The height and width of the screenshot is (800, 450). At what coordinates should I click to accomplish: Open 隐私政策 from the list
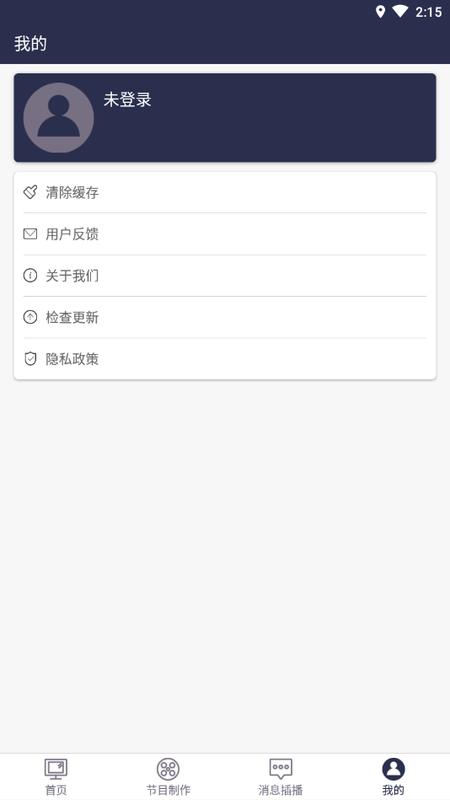[225, 359]
